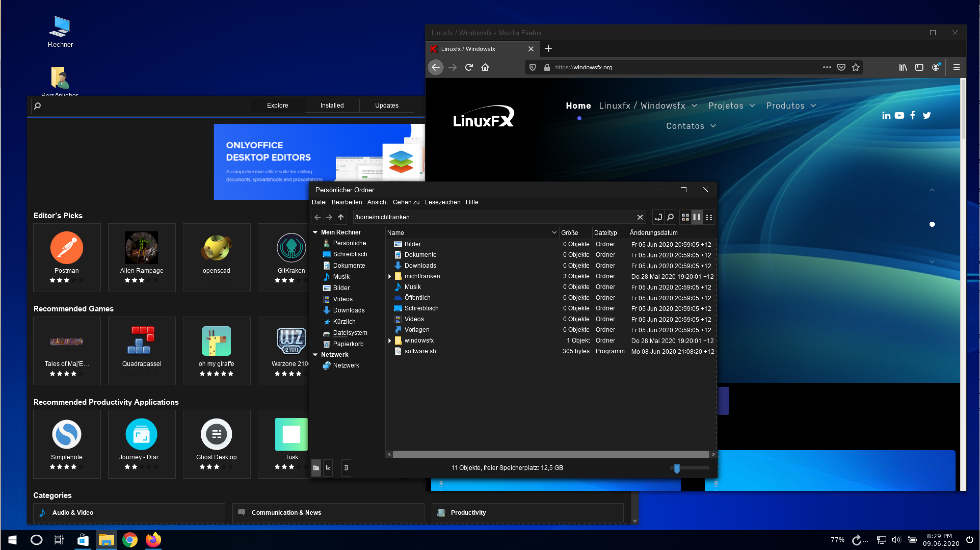Open the Projetos dropdown menu
Image resolution: width=980 pixels, height=550 pixels.
731,106
